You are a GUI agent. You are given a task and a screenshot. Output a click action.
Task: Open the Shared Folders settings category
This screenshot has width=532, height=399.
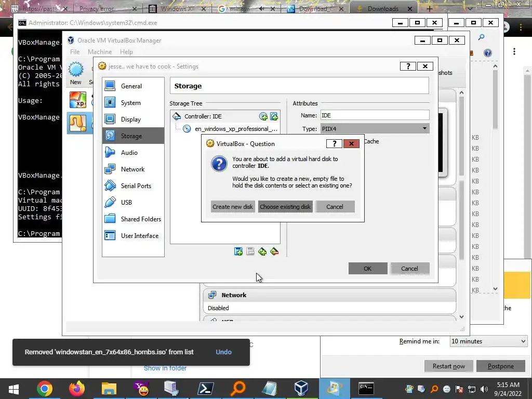tap(133, 219)
